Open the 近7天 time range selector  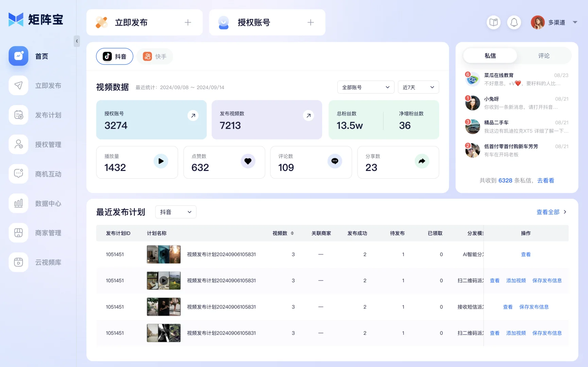click(x=418, y=87)
